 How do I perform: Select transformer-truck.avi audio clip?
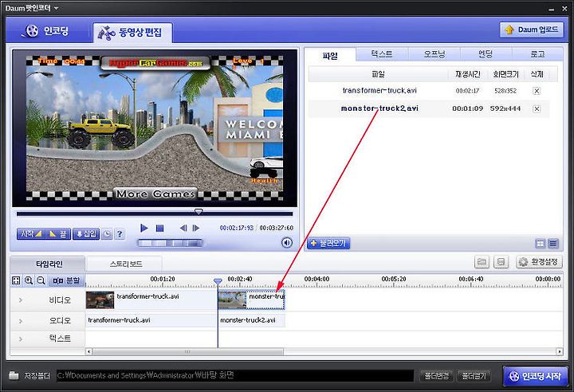[x=151, y=320]
